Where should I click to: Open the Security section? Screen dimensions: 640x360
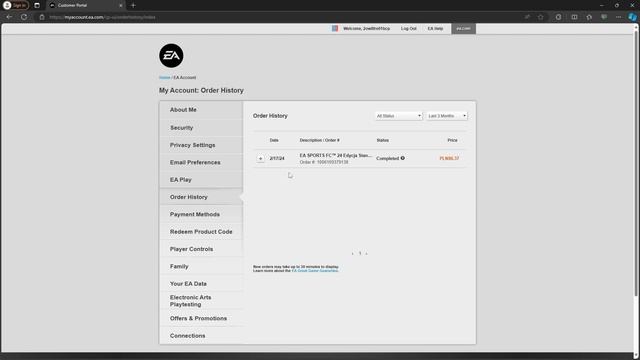[201, 128]
